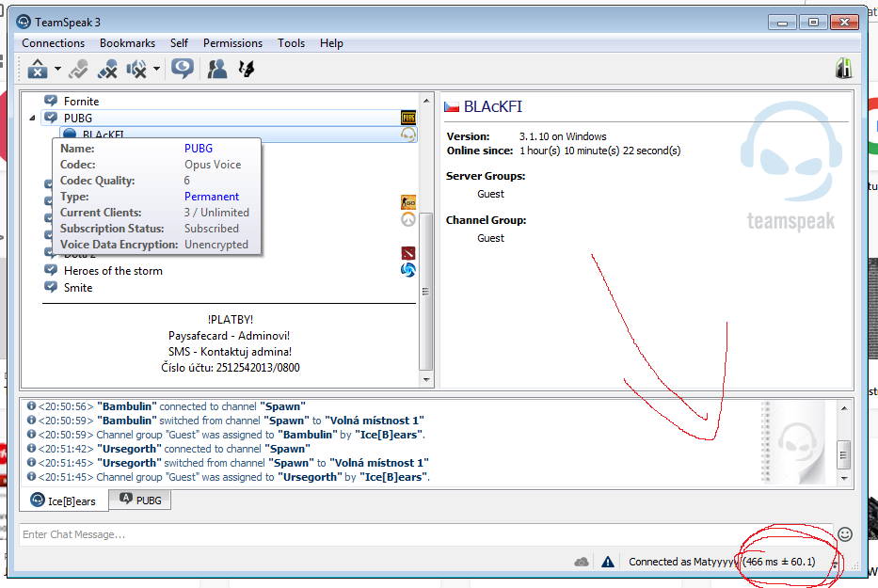Click the channel list scrollbar thumb
This screenshot has width=878, height=588.
coord(425,292)
